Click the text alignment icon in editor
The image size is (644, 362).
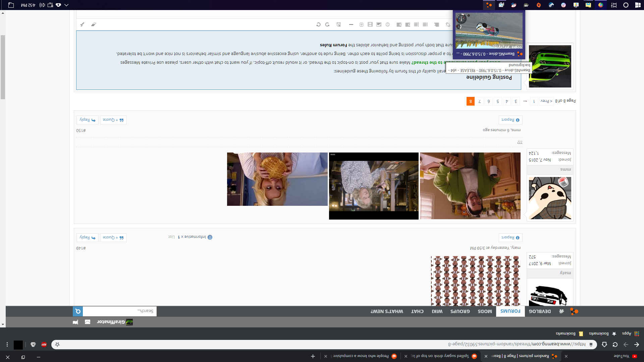pyautogui.click(x=436, y=24)
